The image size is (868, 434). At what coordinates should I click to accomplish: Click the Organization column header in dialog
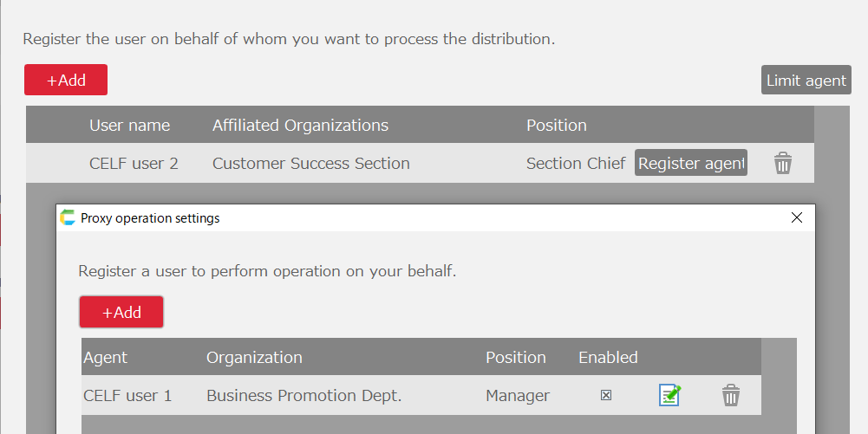click(x=254, y=357)
